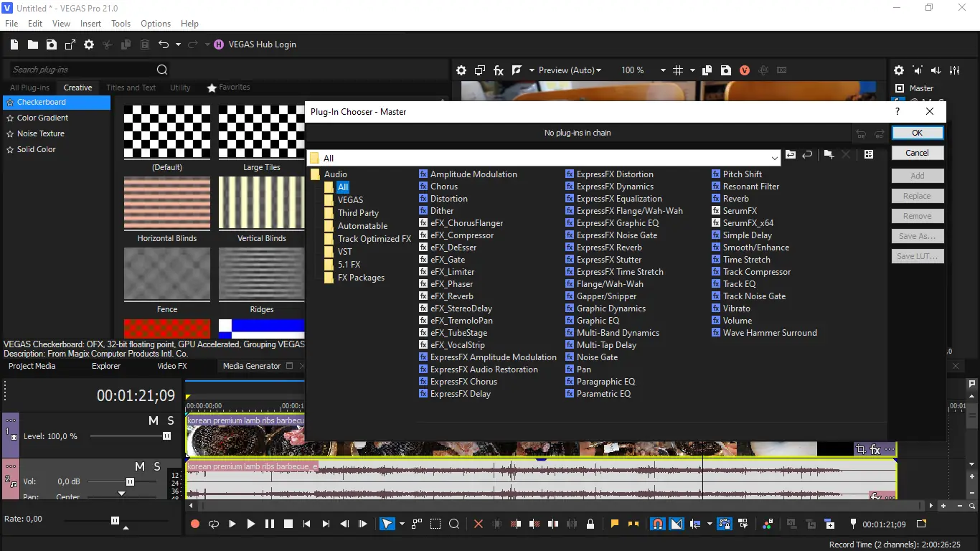Open the mixing console icon
The height and width of the screenshot is (551, 980).
coord(955,70)
